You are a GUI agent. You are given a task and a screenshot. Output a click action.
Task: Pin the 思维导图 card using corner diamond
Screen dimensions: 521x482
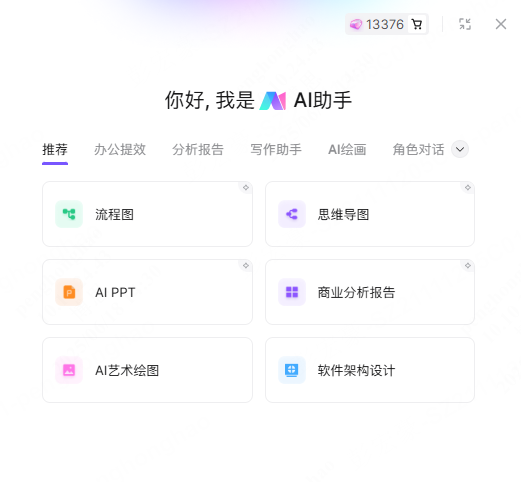468,188
